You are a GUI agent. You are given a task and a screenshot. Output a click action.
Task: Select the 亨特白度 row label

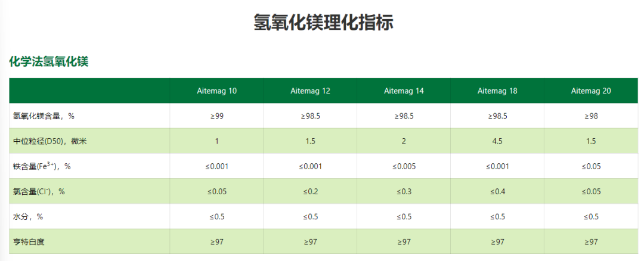click(x=29, y=242)
